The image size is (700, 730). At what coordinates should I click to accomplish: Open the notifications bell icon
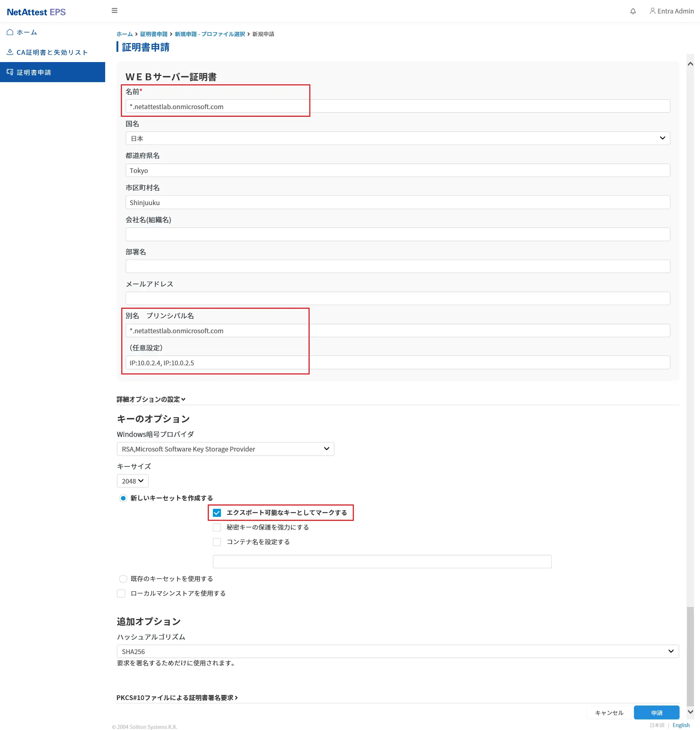pos(632,11)
